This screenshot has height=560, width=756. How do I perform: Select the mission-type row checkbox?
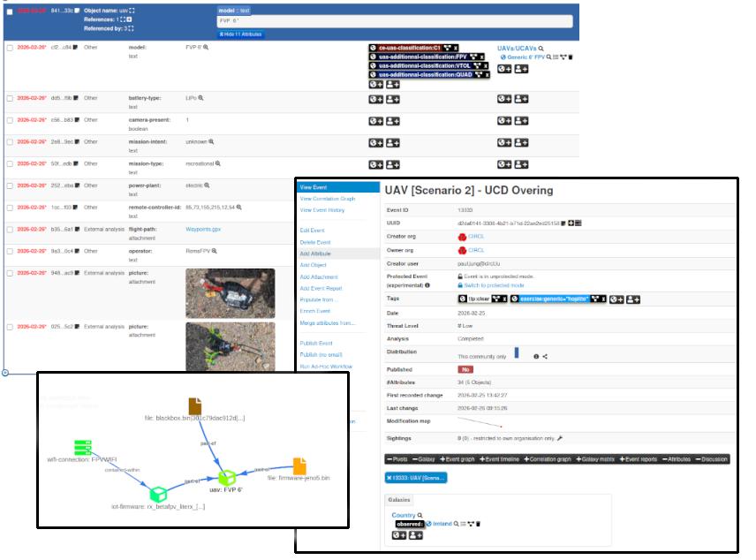click(9, 163)
